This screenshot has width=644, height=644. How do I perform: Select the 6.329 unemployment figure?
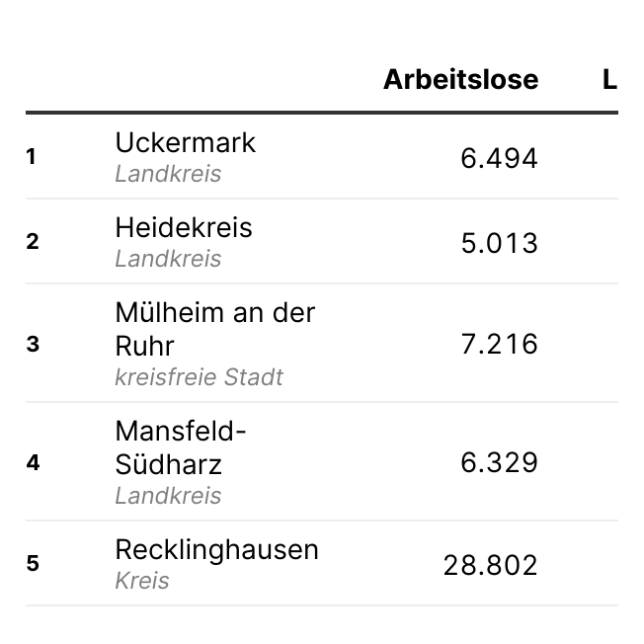499,462
